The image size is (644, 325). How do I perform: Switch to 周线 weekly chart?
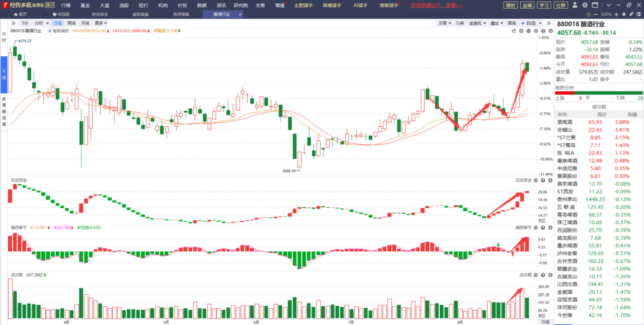pos(71,23)
